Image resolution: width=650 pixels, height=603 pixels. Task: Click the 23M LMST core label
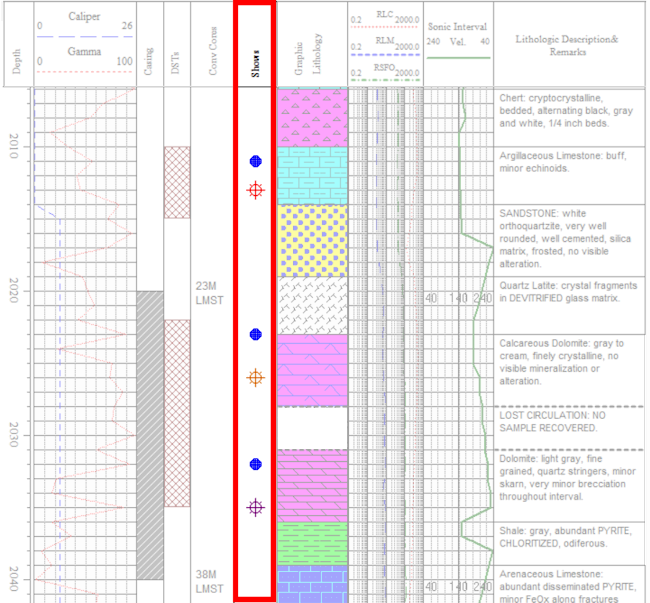pos(210,292)
